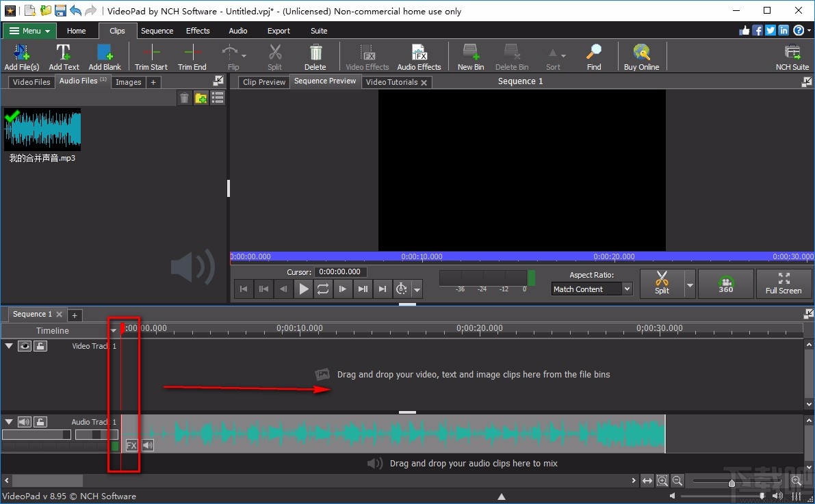
Task: Click the FX icon on audio clip
Action: point(131,446)
